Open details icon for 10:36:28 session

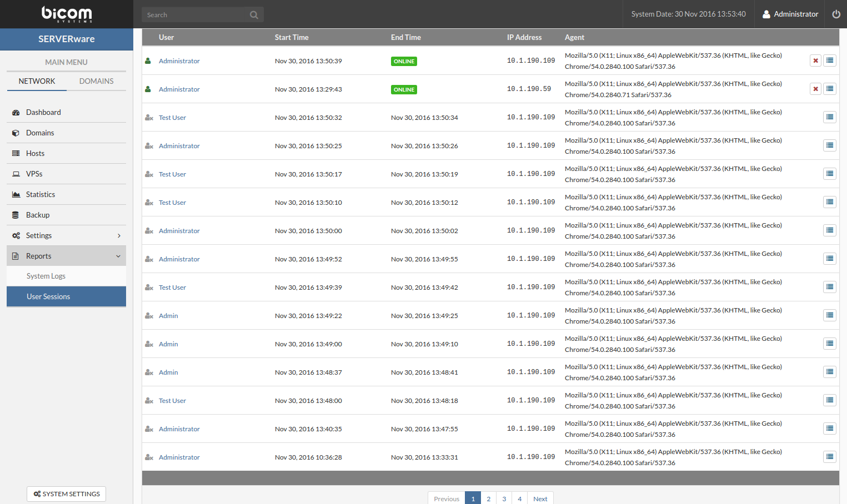coord(829,457)
